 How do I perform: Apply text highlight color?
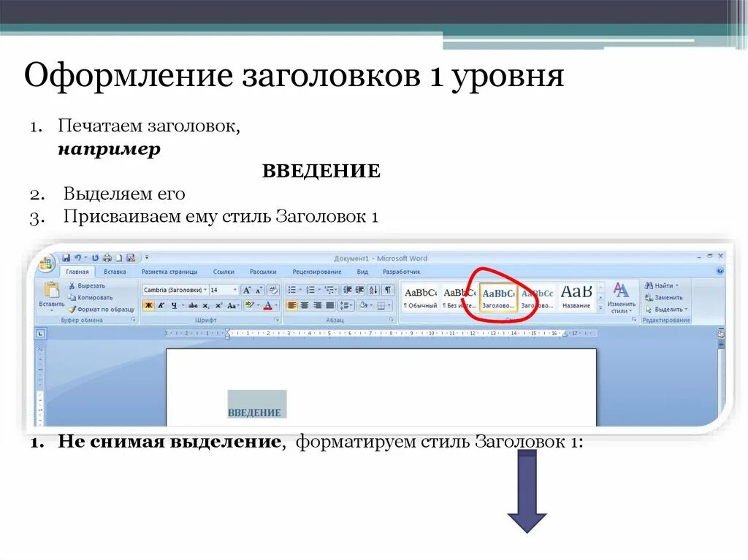click(250, 304)
